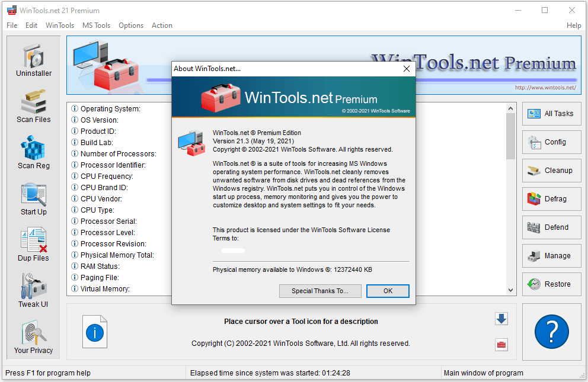This screenshot has height=382, width=588.
Task: Click the Physical memory available value in dialog
Action: point(353,269)
